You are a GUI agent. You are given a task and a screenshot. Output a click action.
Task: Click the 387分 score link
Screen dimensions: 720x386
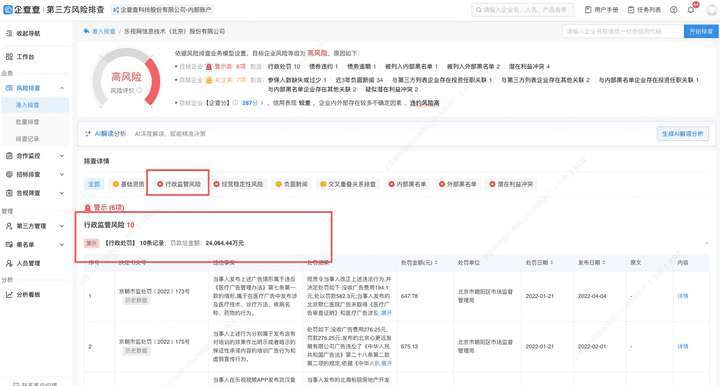[250, 103]
